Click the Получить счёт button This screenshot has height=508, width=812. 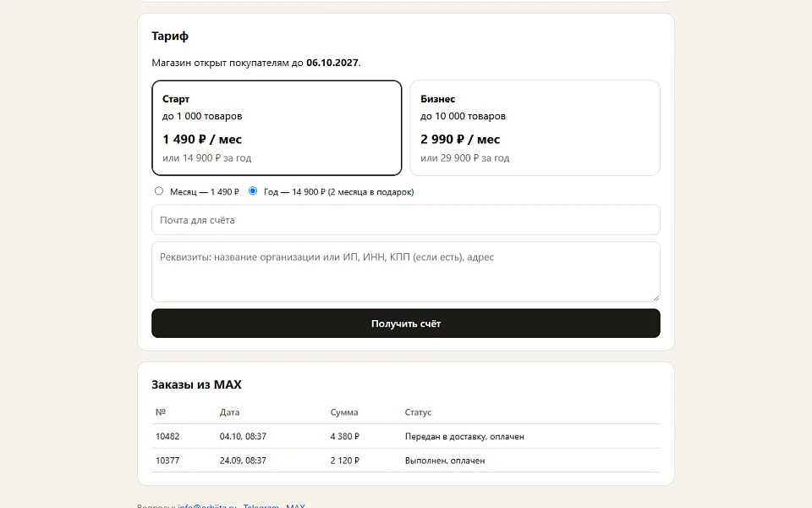pos(406,323)
